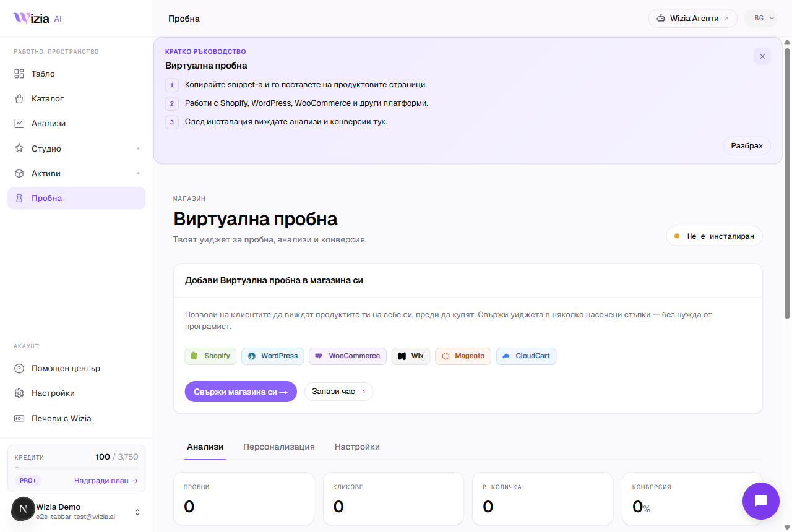
Task: Expand the Wizia Demo account switcher
Action: [x=137, y=512]
